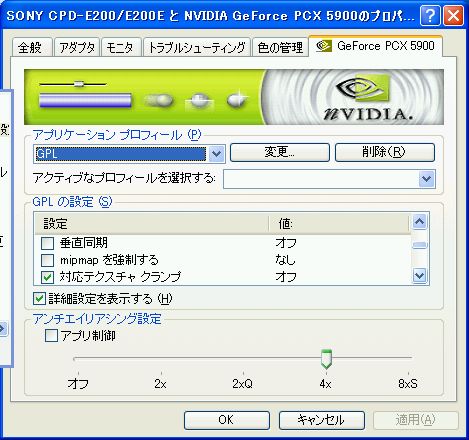Click the NVIDIA logo in the banner
469x440 pixels.
368,99
